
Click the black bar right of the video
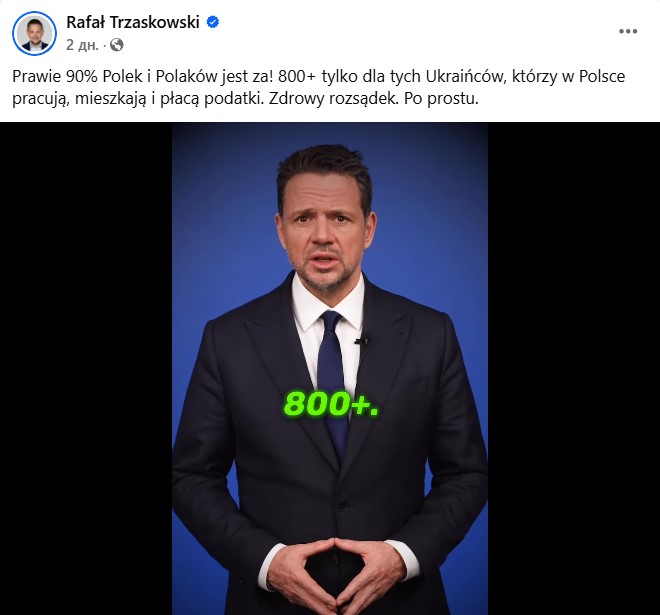pos(574,368)
